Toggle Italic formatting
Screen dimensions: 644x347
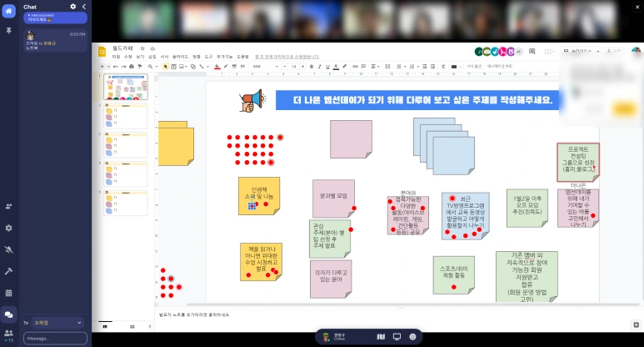point(320,66)
